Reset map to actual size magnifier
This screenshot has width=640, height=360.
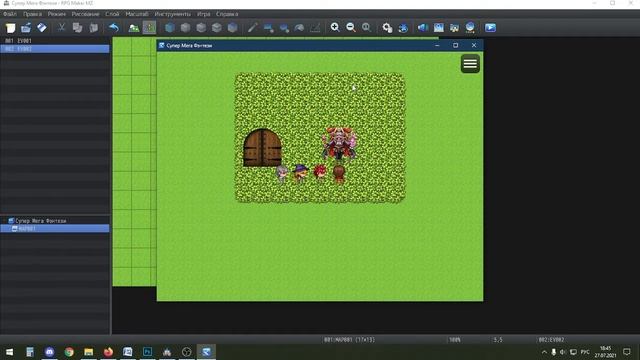tap(367, 27)
